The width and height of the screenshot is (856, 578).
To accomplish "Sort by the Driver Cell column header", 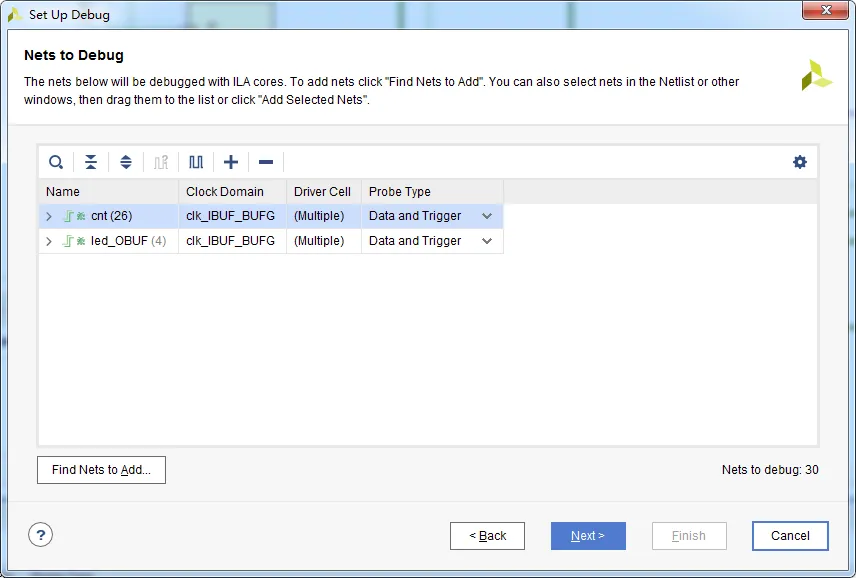I will coord(324,192).
